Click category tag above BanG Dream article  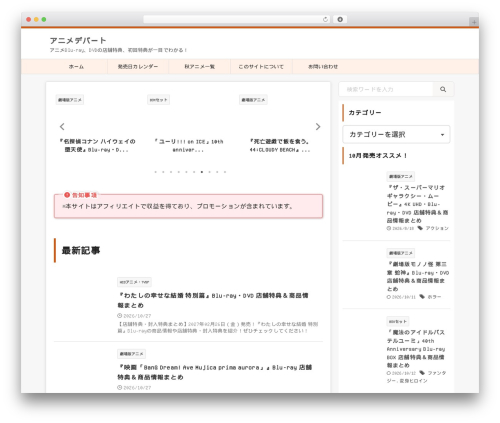tap(131, 354)
